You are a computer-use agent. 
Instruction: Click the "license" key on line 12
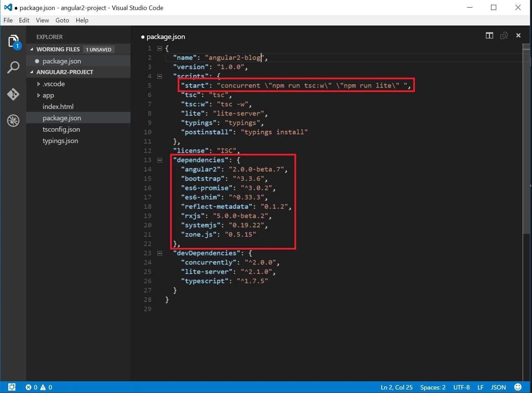click(x=191, y=151)
